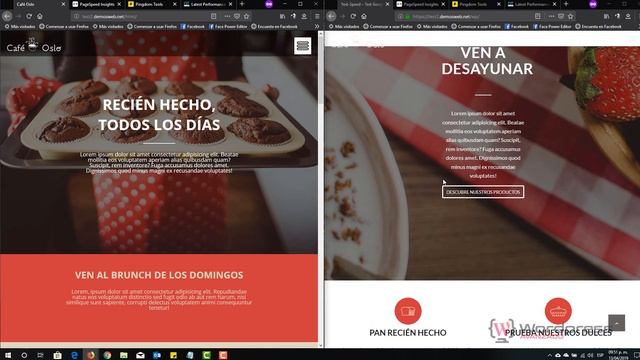Toggle reader view in left Firefox address bar

coord(213,16)
